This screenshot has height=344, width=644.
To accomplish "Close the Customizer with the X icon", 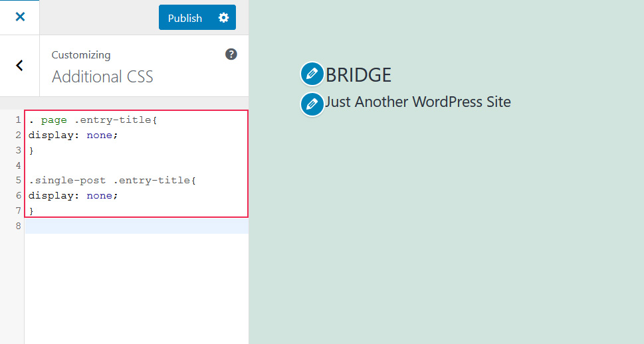I will [20, 17].
